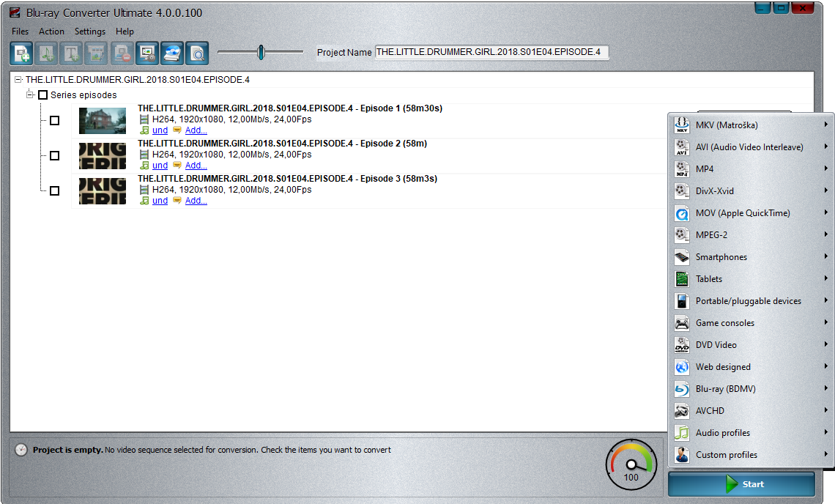Click the MKV format icon
This screenshot has width=835, height=504.
[682, 125]
